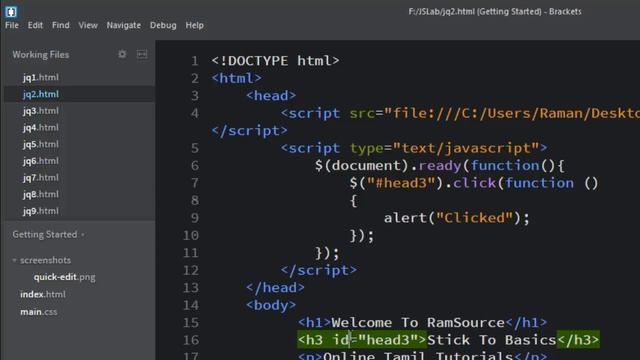
Task: Click the $(document).ready code
Action: [x=388, y=166]
